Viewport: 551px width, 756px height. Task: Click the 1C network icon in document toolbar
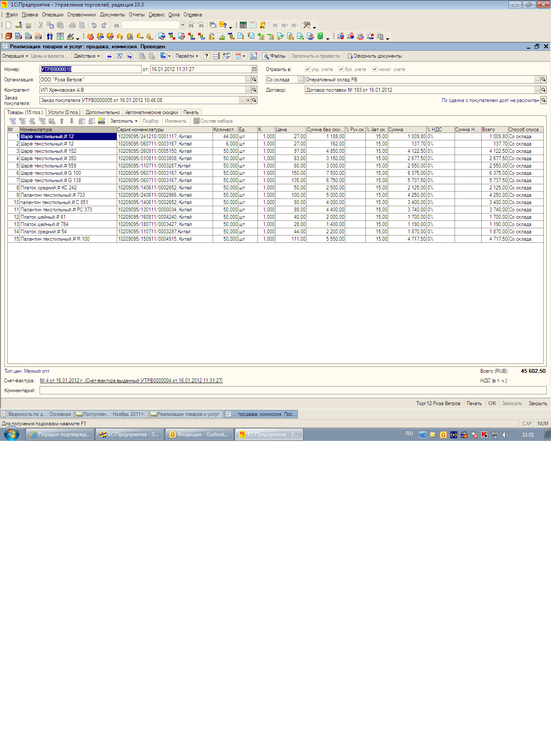254,56
